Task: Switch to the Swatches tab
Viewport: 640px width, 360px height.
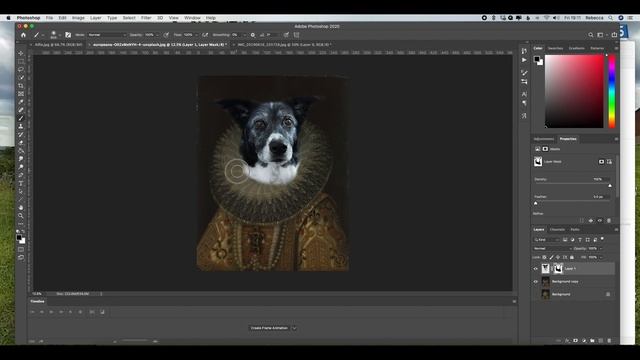Action: 555,48
